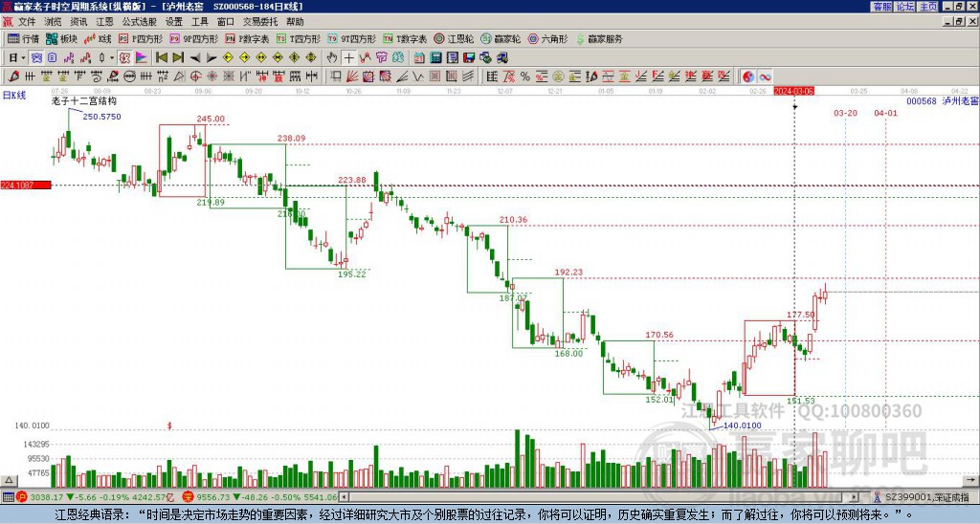Click the 2024-03-06 date marker
Image resolution: width=980 pixels, height=524 pixels.
pos(793,91)
